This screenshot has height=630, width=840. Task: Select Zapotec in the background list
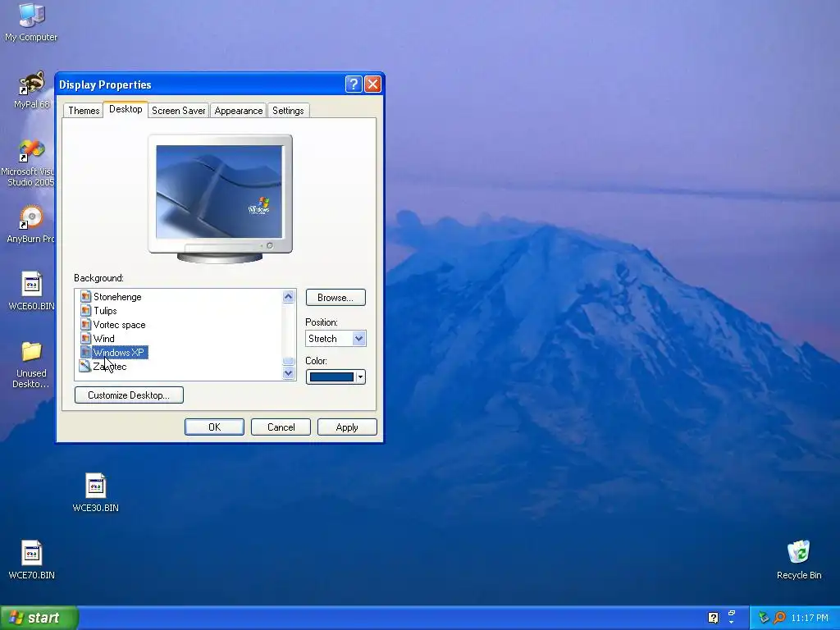click(110, 366)
